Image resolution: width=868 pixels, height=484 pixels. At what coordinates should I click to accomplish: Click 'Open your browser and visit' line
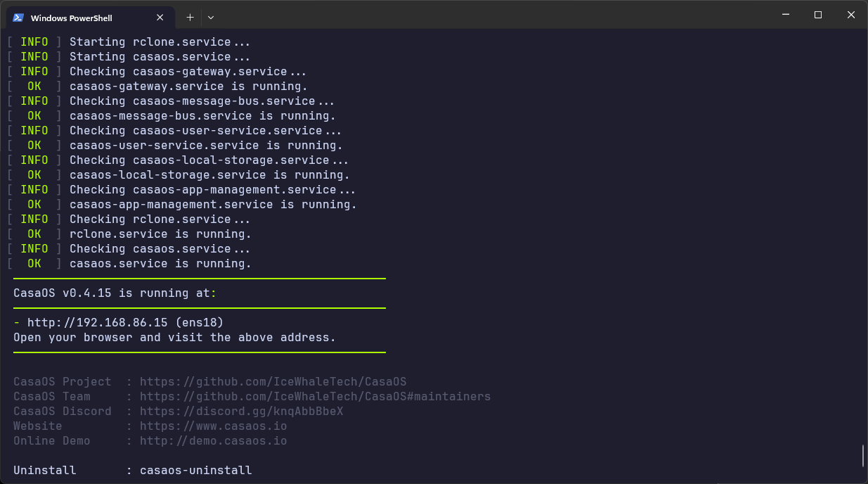point(174,337)
